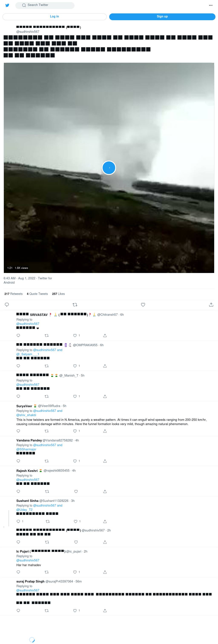Open the 217 Retweets list
This screenshot has height=644, width=218.
13,294
